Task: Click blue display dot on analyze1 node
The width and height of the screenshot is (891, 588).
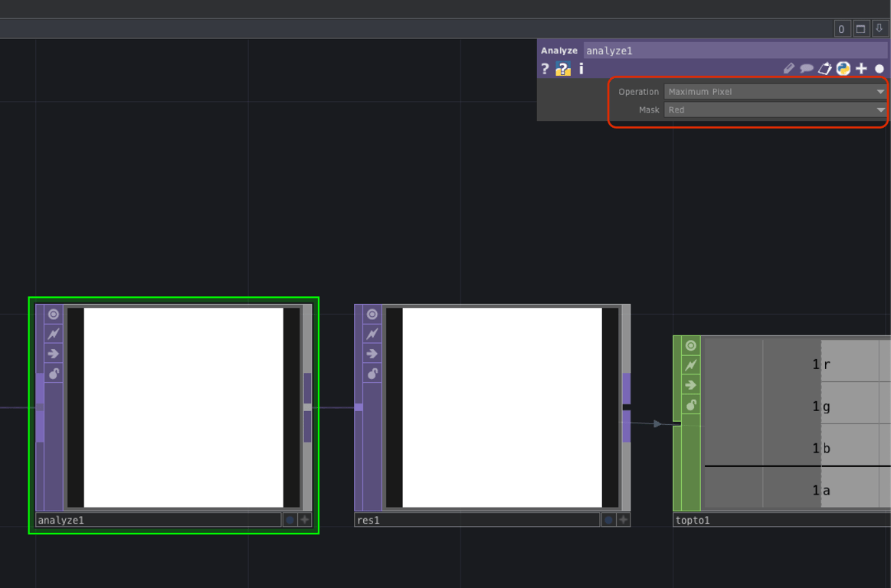Action: point(290,520)
